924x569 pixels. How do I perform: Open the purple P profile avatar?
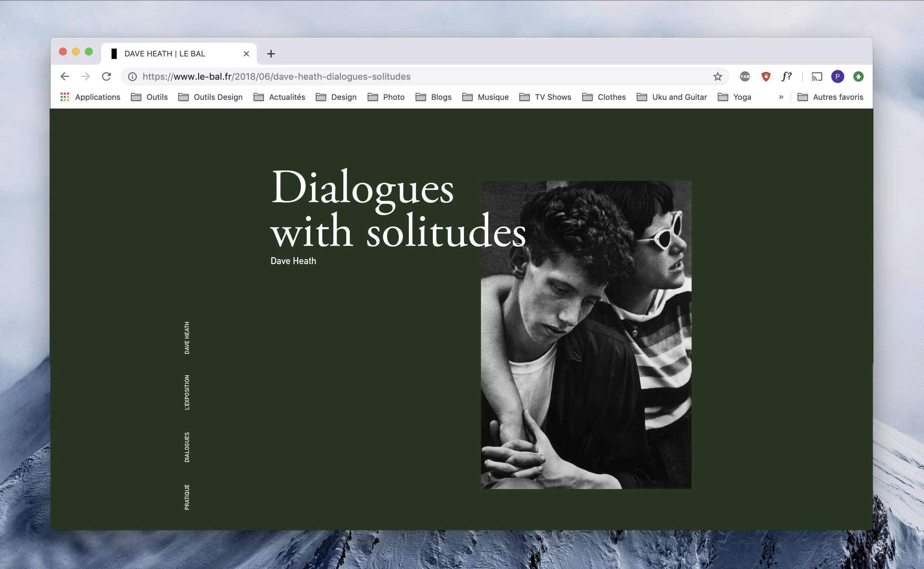[x=838, y=77]
